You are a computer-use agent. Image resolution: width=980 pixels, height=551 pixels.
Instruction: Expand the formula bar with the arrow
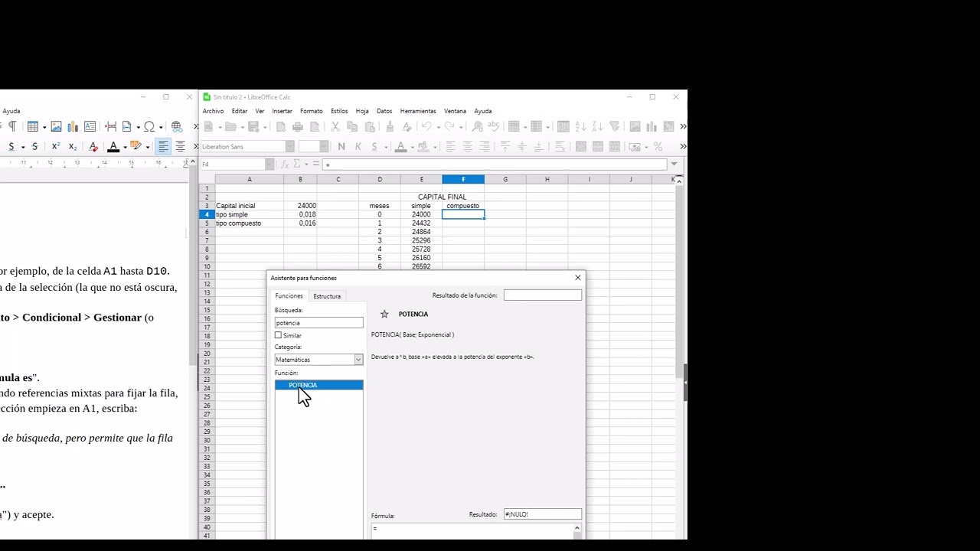tap(674, 164)
